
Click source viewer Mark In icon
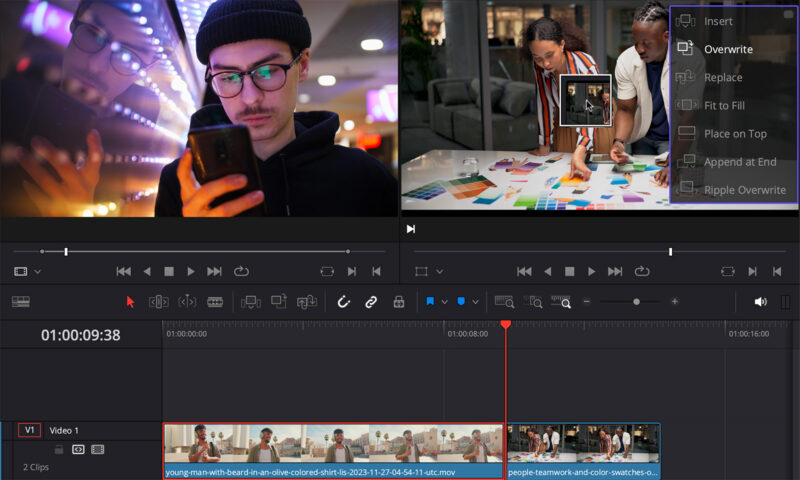tap(352, 271)
